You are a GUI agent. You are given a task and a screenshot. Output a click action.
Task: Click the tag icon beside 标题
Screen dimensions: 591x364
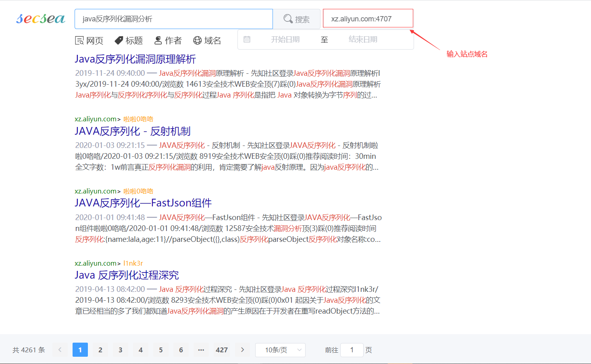tap(119, 40)
